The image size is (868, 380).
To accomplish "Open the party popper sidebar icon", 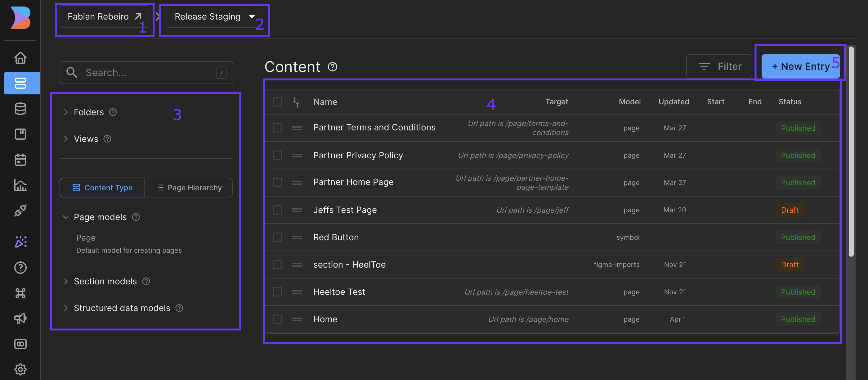I will click(20, 242).
